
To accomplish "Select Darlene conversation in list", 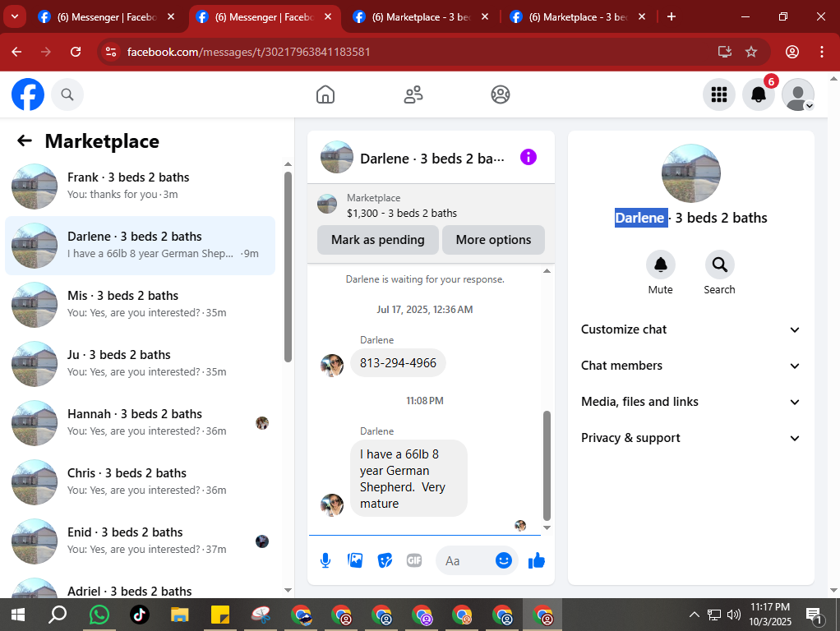I will click(140, 246).
